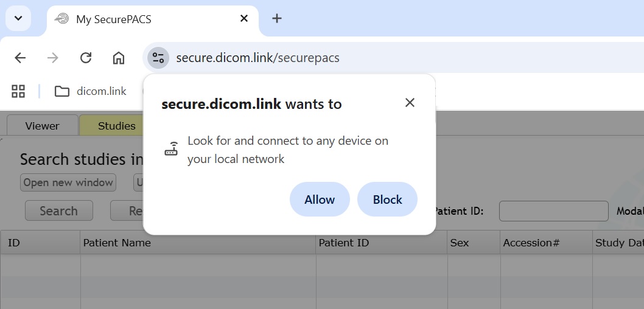Dismiss the permission prompt with X

point(410,103)
